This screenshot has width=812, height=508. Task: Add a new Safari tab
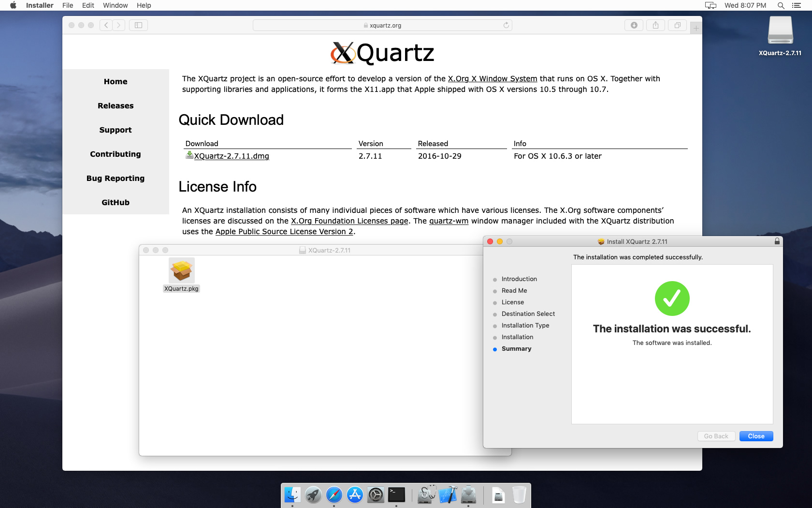[696, 29]
